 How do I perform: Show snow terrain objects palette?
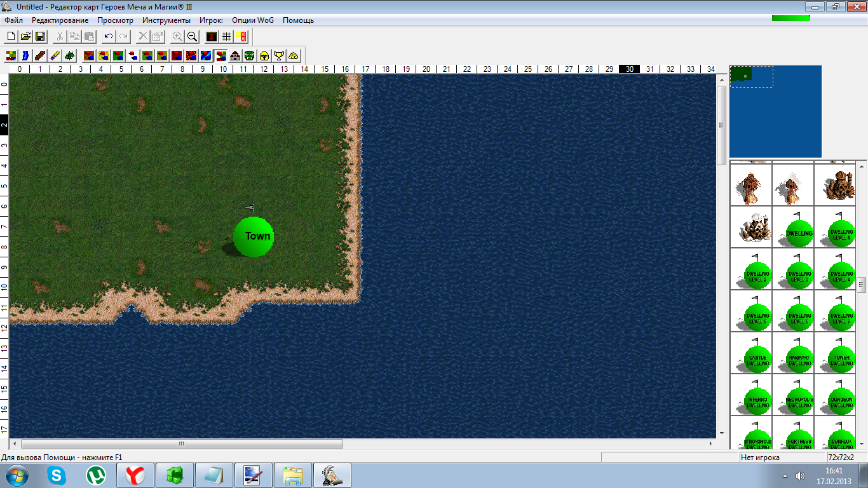tap(133, 55)
